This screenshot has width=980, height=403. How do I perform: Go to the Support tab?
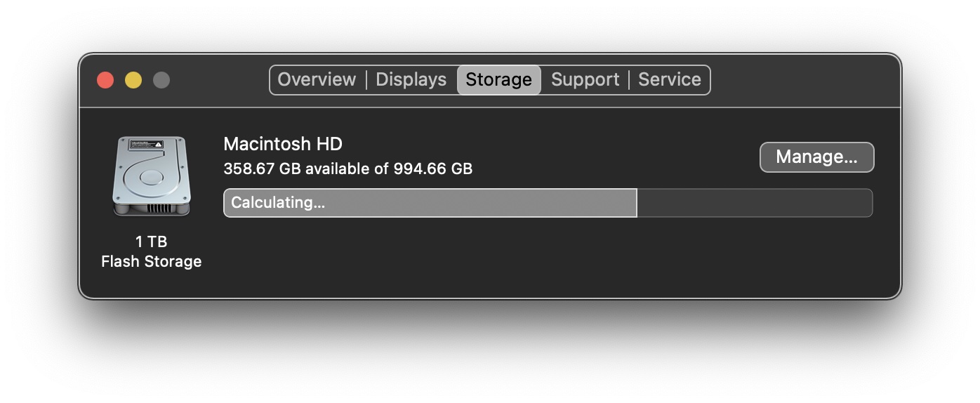coord(585,80)
